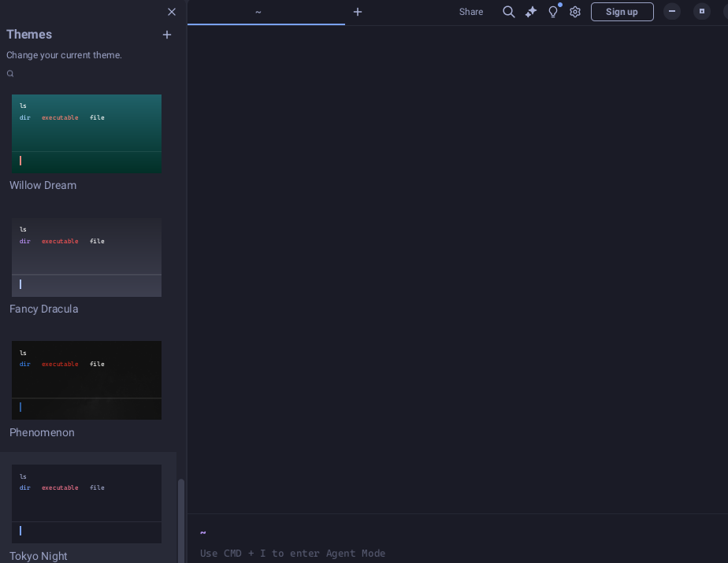Viewport: 728px width, 563px height.
Task: Open settings gear icon
Action: (x=575, y=12)
